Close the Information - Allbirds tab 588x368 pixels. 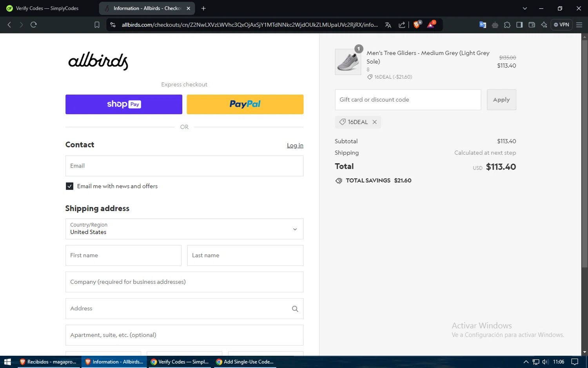[x=188, y=8]
